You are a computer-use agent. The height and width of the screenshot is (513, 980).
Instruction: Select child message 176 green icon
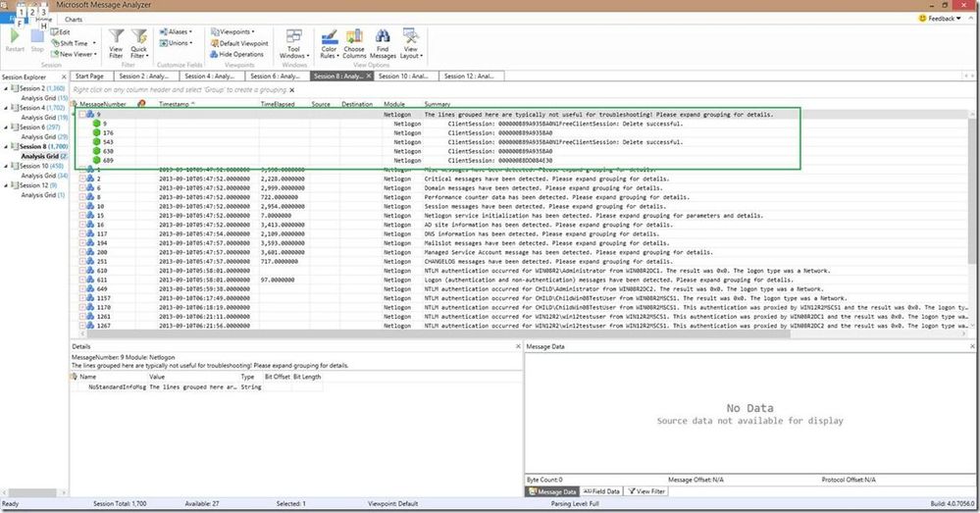pyautogui.click(x=96, y=133)
